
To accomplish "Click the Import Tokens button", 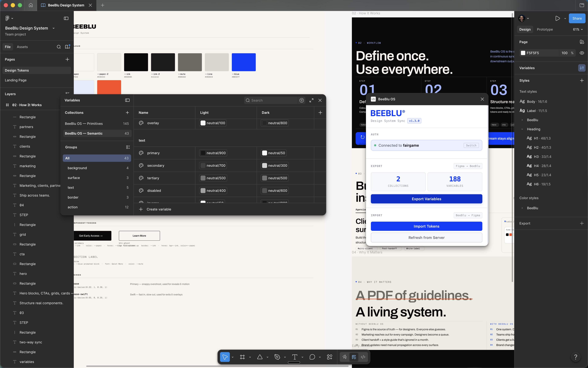I will point(426,226).
